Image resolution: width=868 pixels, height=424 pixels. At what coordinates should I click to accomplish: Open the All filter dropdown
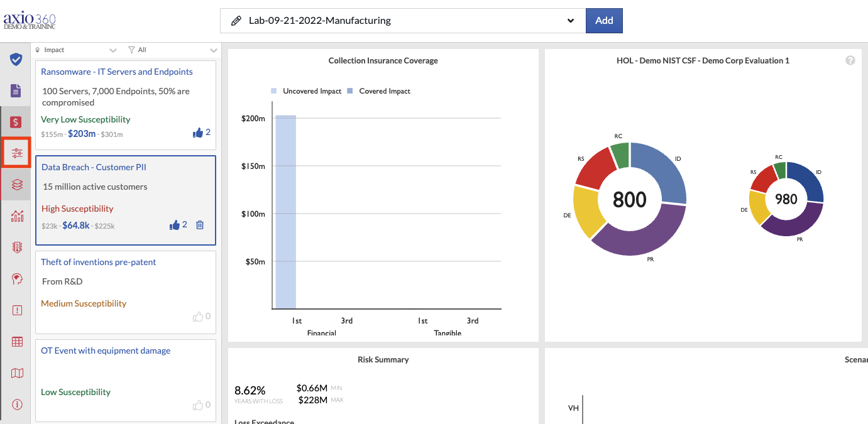[172, 50]
